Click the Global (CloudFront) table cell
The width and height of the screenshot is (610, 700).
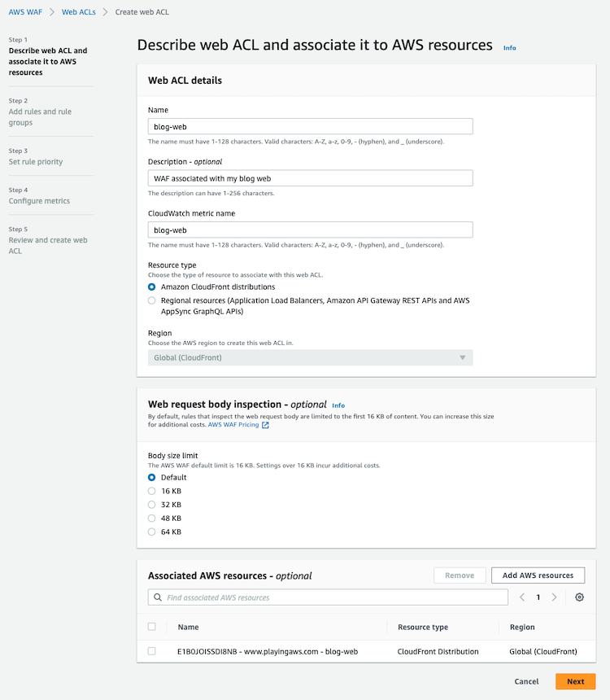click(543, 651)
